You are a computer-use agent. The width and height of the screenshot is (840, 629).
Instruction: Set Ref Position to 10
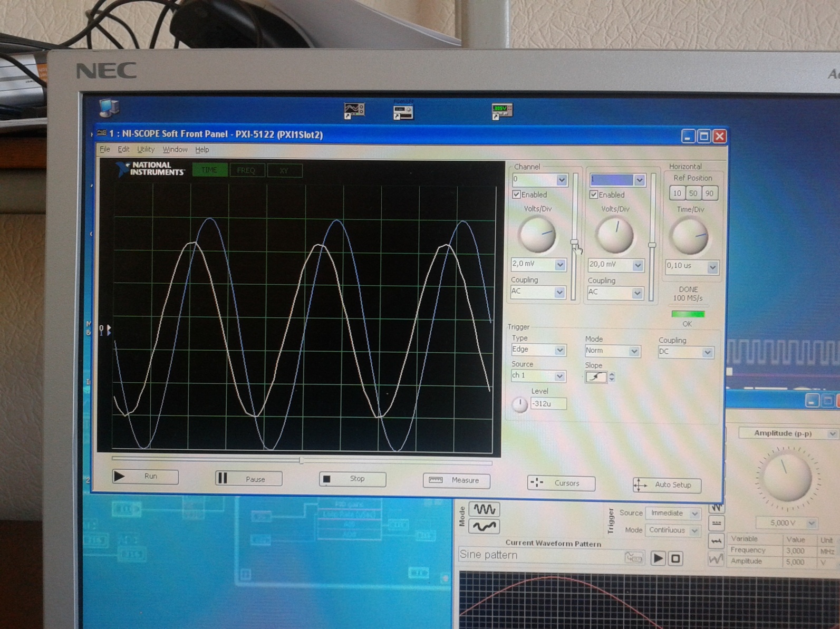click(x=677, y=193)
